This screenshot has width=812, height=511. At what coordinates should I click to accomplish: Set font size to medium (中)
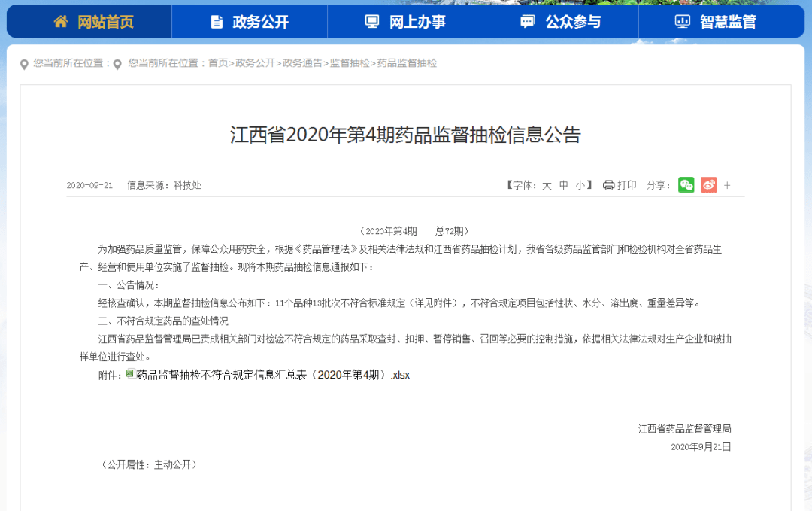click(564, 185)
